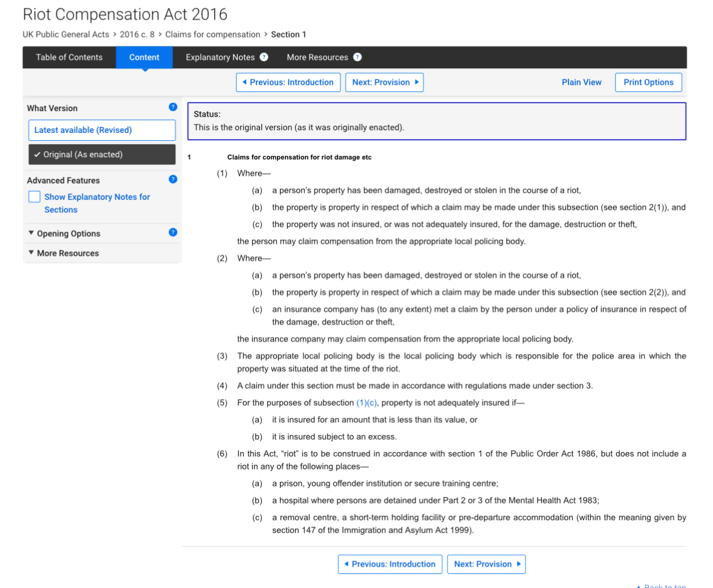Select Original (As enacted) version

coord(102,155)
